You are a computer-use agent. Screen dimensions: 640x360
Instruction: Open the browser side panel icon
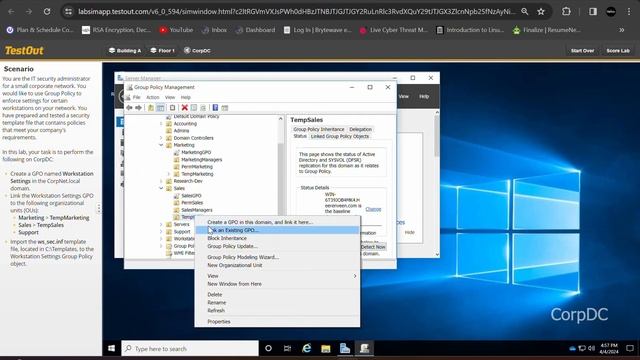click(x=593, y=11)
